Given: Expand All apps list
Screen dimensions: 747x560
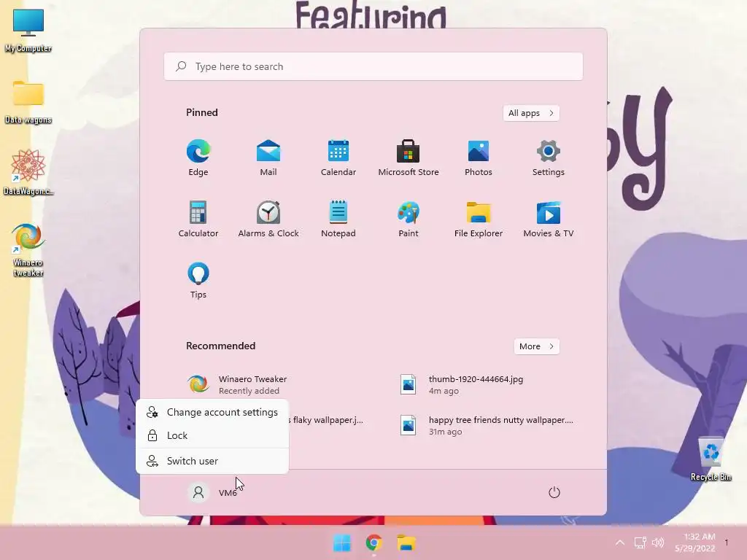Looking at the screenshot, I should pyautogui.click(x=531, y=113).
